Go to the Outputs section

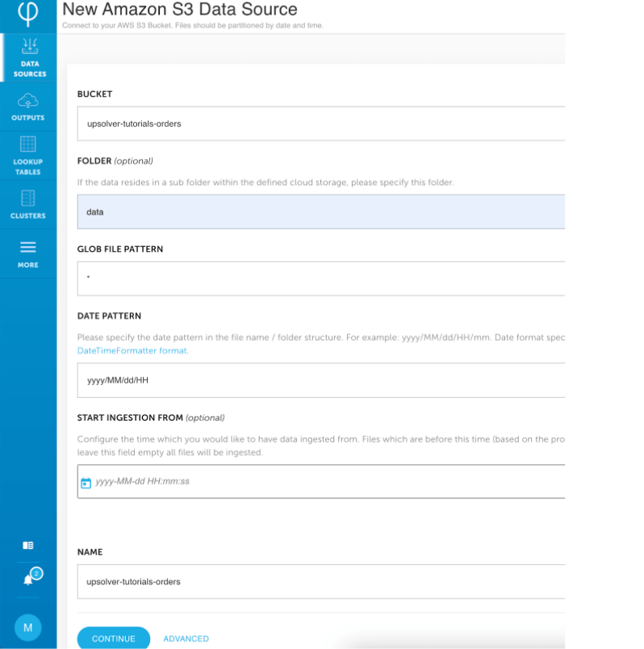pyautogui.click(x=28, y=107)
